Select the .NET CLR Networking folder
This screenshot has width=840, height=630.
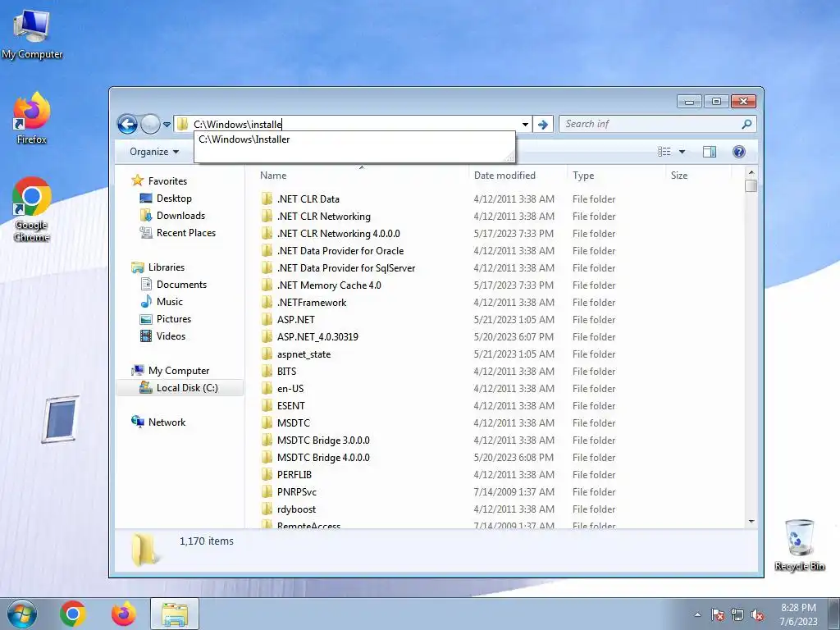click(323, 217)
